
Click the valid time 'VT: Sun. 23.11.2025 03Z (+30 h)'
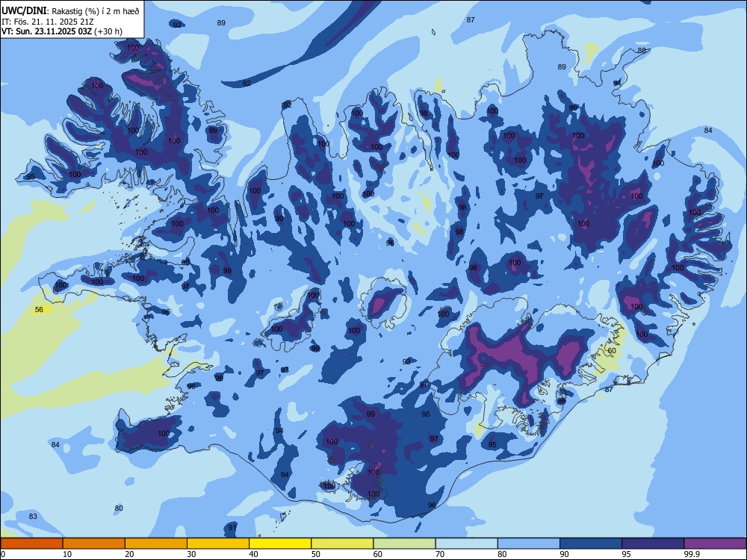point(62,31)
